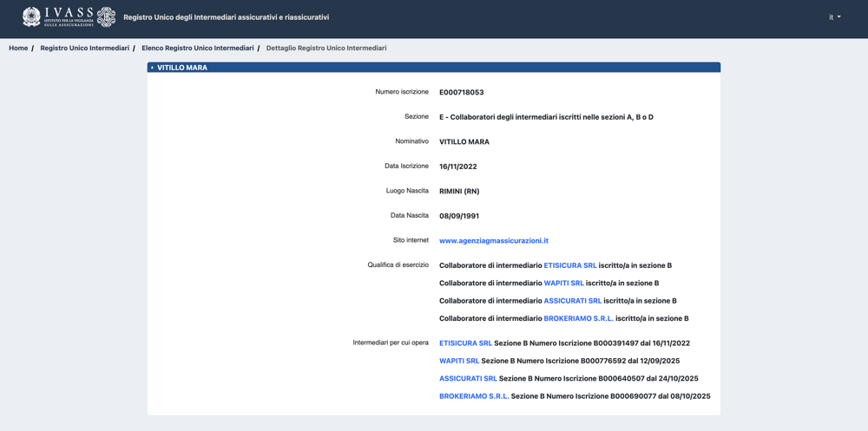Click the IVASS logo in header

(69, 16)
